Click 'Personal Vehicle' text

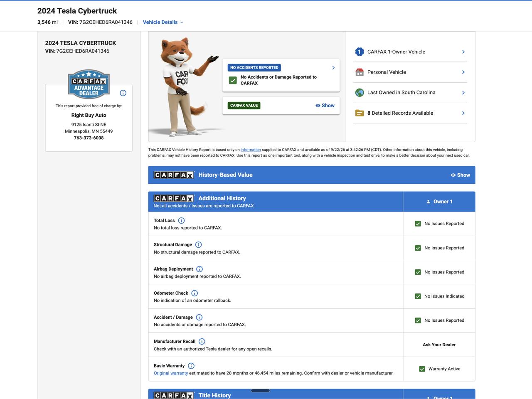pos(387,72)
